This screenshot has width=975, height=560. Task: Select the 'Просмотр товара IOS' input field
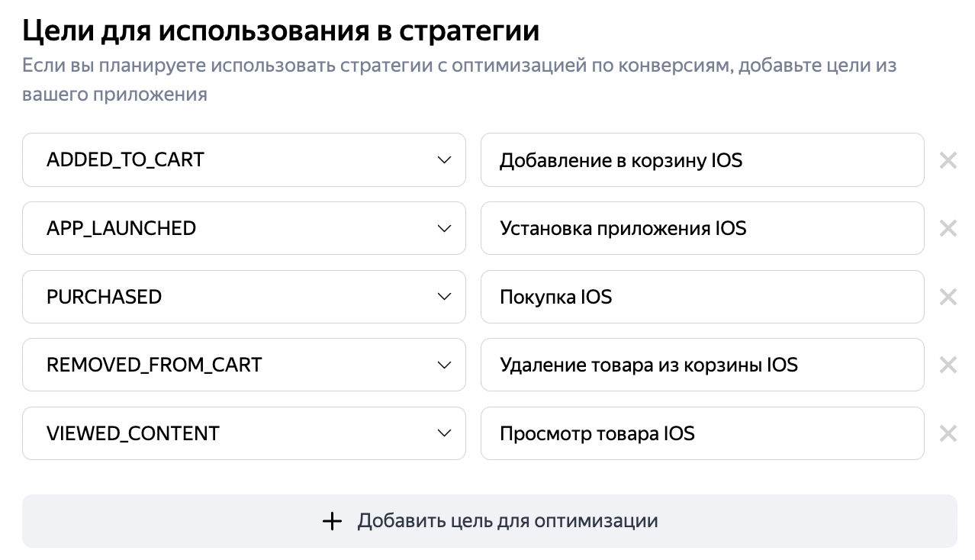point(702,433)
